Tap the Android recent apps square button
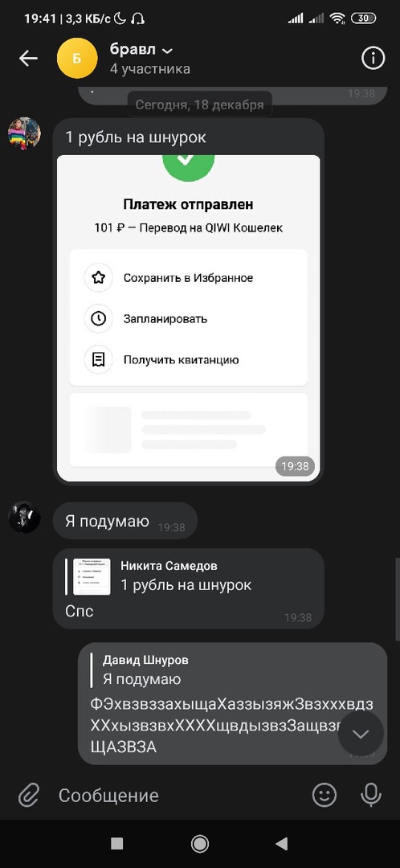This screenshot has width=400, height=868. [x=116, y=844]
